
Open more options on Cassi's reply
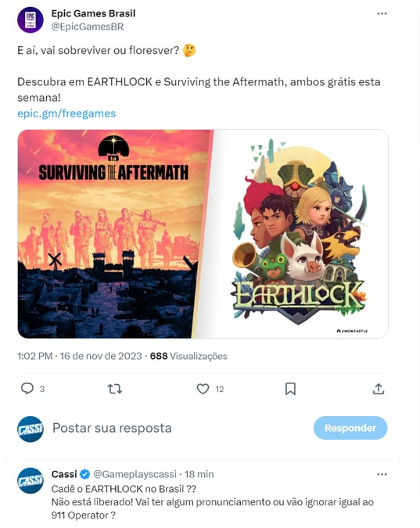pos(382,474)
